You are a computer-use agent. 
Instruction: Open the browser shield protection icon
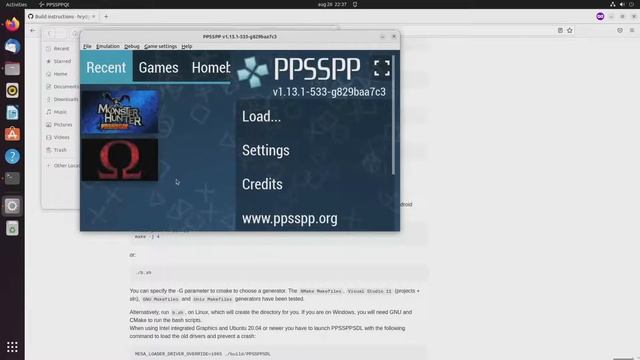click(x=620, y=31)
